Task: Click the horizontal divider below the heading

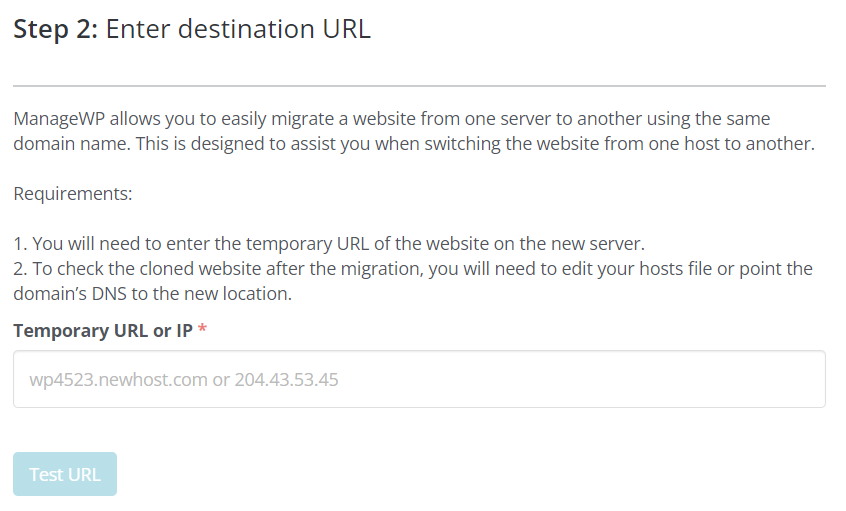Action: [419, 86]
